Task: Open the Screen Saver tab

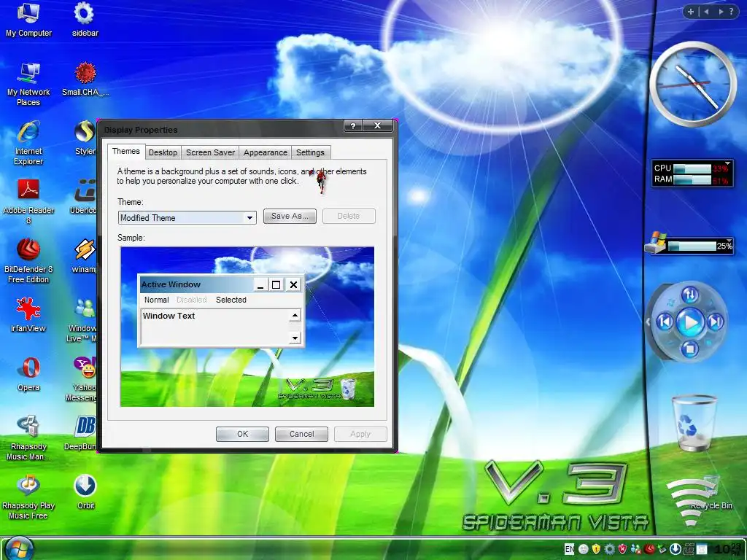Action: (210, 152)
